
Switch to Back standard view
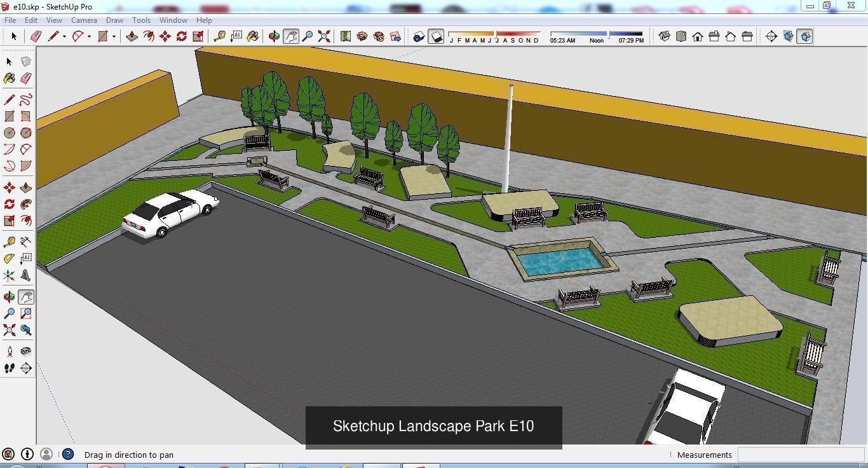pyautogui.click(x=731, y=36)
